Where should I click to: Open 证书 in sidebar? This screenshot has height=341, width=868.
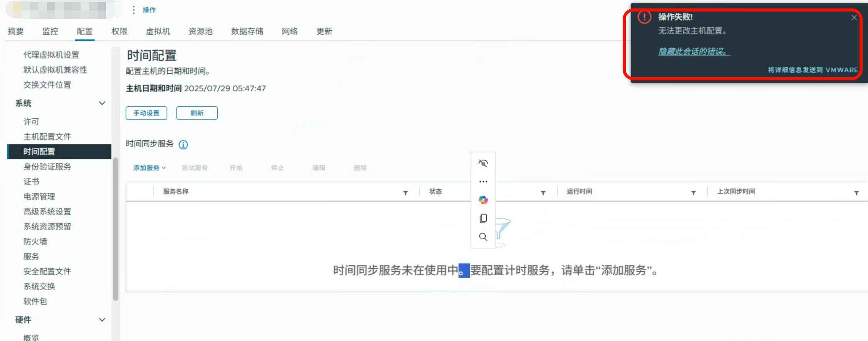(31, 182)
